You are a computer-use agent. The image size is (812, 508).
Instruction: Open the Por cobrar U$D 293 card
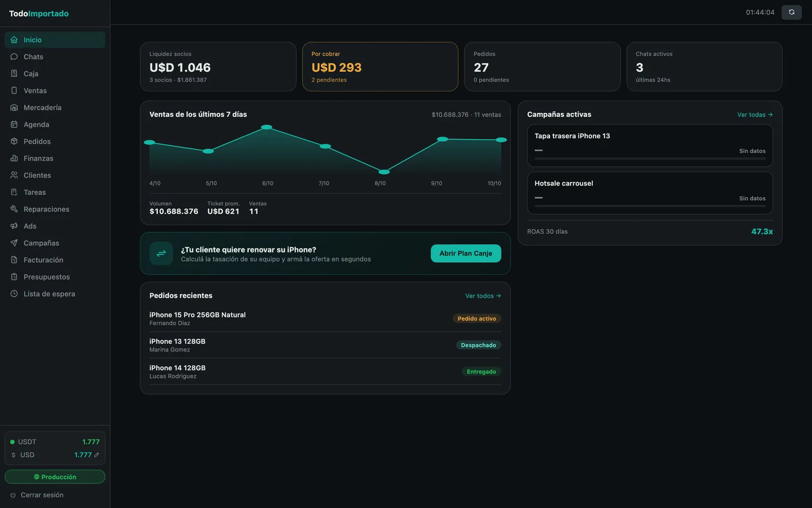point(380,67)
